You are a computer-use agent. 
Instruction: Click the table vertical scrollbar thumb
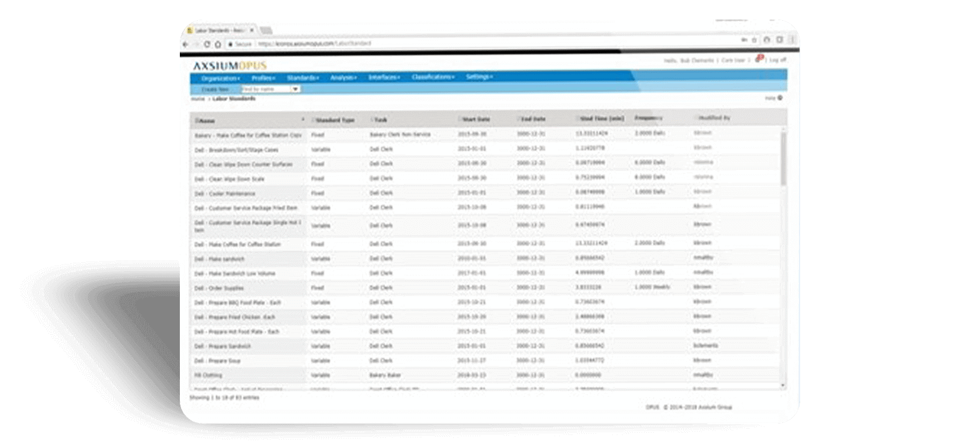pyautogui.click(x=783, y=158)
